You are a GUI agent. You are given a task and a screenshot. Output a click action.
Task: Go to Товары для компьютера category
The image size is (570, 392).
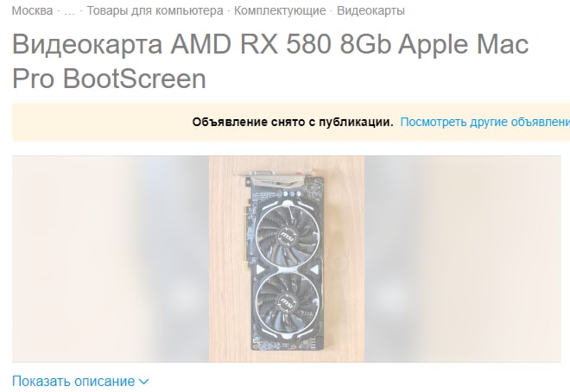tap(155, 10)
